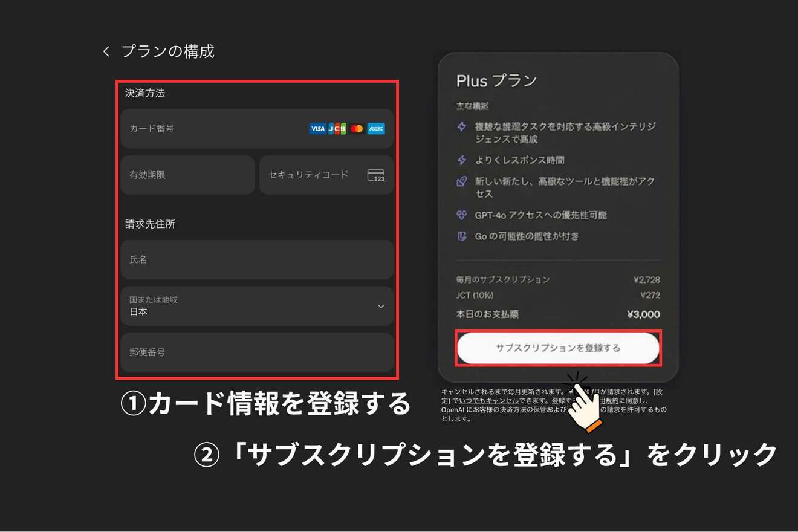Click sparkle icon beside 複雑な推理タスク feature
798x532 pixels.
coord(462,127)
